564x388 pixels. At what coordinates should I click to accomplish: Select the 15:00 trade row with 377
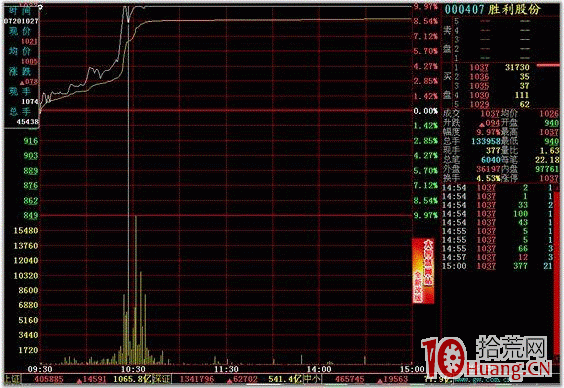[497, 266]
